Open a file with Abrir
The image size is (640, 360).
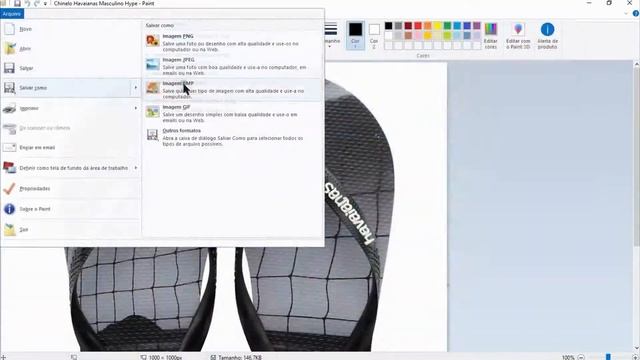point(71,49)
